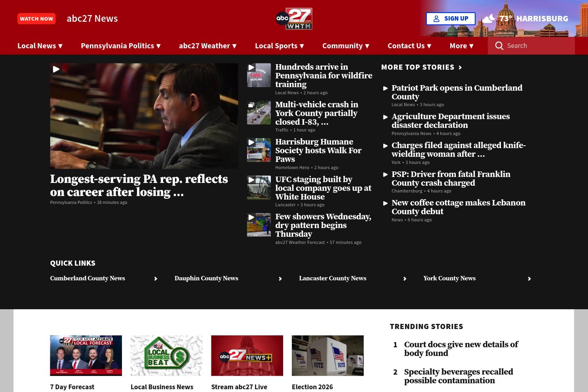Open Agriculture Department disaster declaration headline
The height and width of the screenshot is (392, 588).
point(451,121)
